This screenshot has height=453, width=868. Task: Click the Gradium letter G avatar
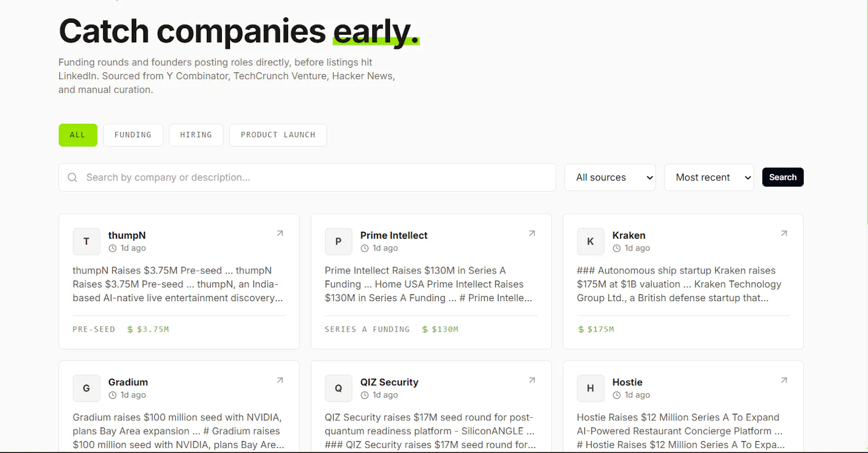(86, 388)
